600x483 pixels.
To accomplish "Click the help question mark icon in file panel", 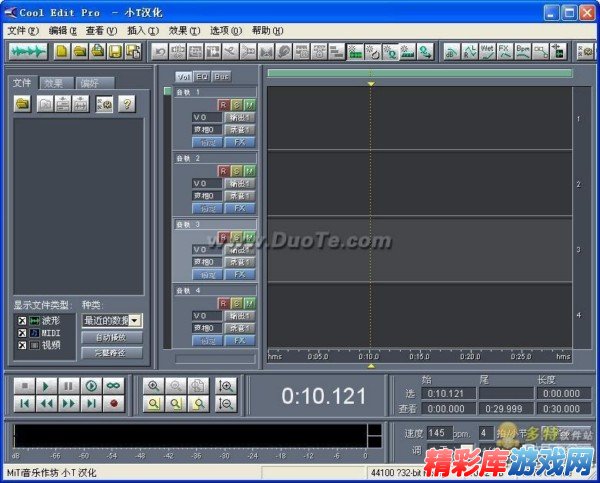I will point(127,104).
